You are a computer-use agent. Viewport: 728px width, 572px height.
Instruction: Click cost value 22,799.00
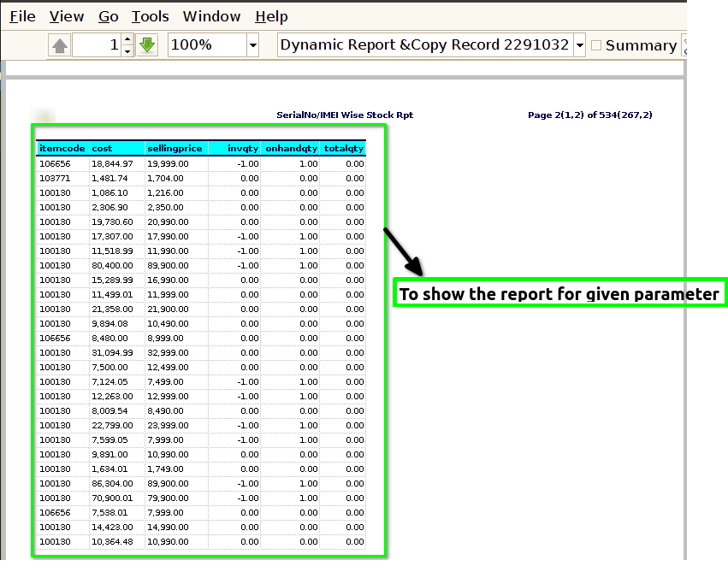(x=112, y=426)
